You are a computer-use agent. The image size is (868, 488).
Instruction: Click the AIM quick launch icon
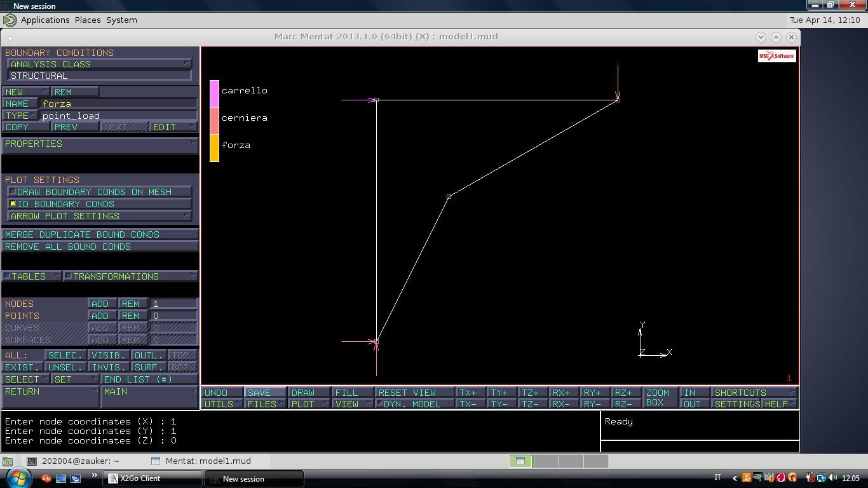click(46, 478)
